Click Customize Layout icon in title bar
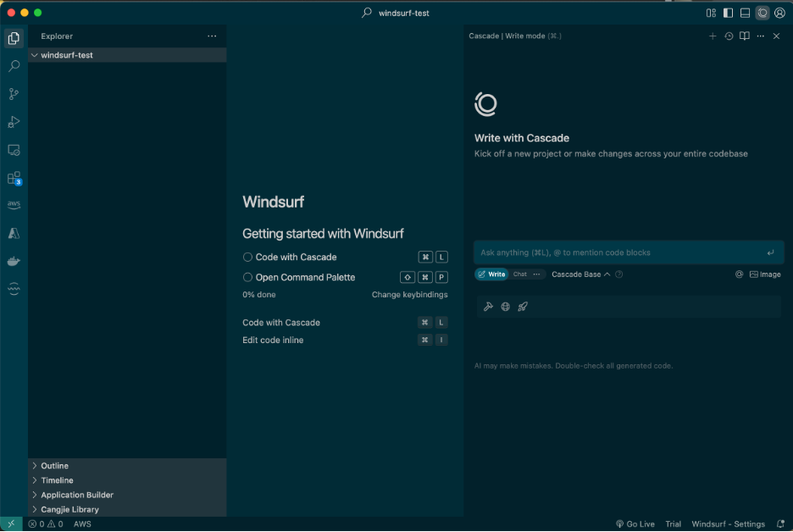The width and height of the screenshot is (793, 532). coord(711,14)
